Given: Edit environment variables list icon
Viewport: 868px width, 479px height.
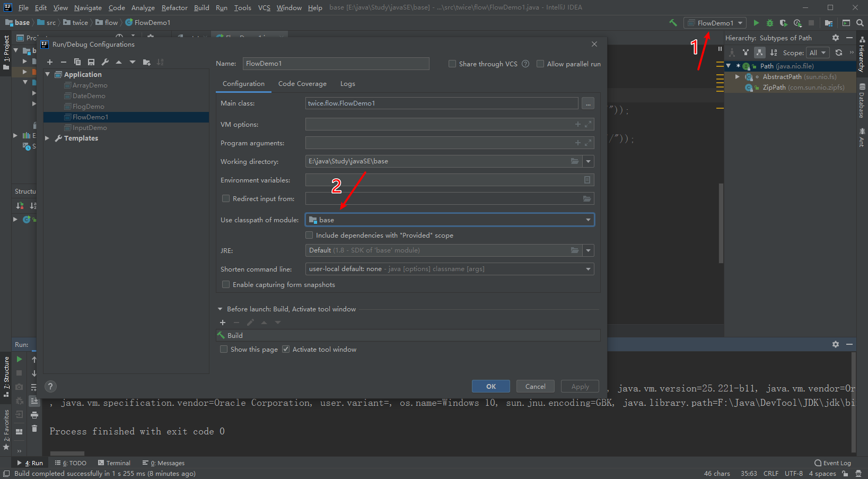Looking at the screenshot, I should [x=587, y=180].
